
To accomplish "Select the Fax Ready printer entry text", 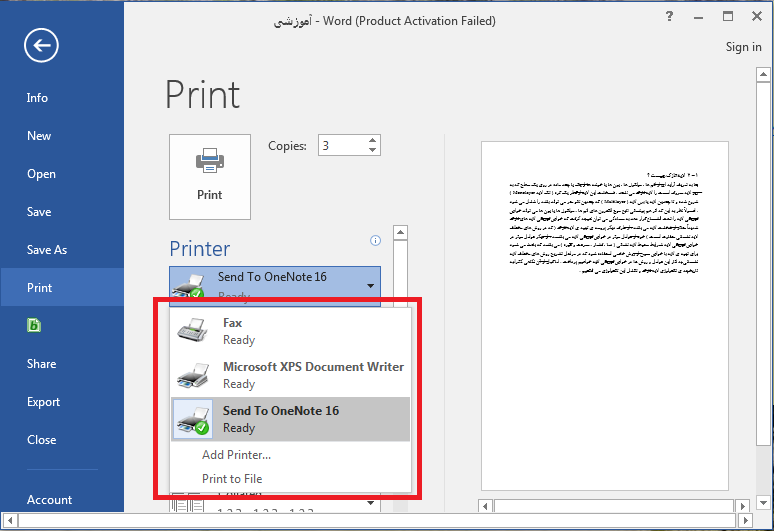I will 239,331.
